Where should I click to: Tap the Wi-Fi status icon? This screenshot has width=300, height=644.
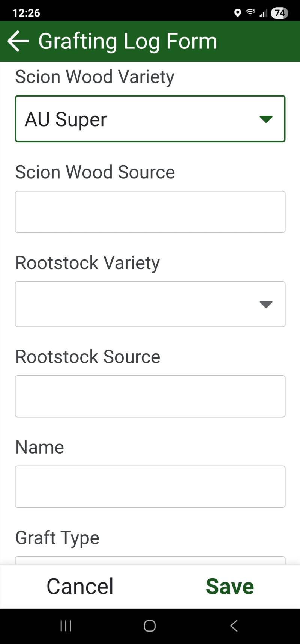pos(250,13)
